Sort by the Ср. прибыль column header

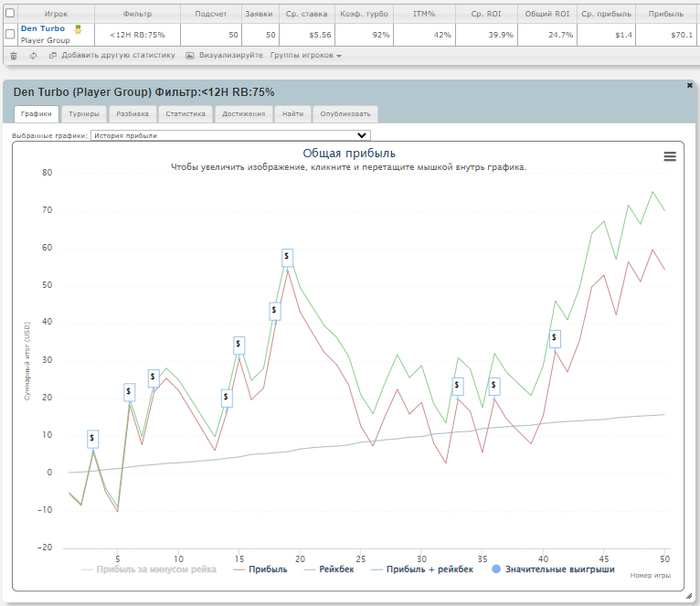606,14
